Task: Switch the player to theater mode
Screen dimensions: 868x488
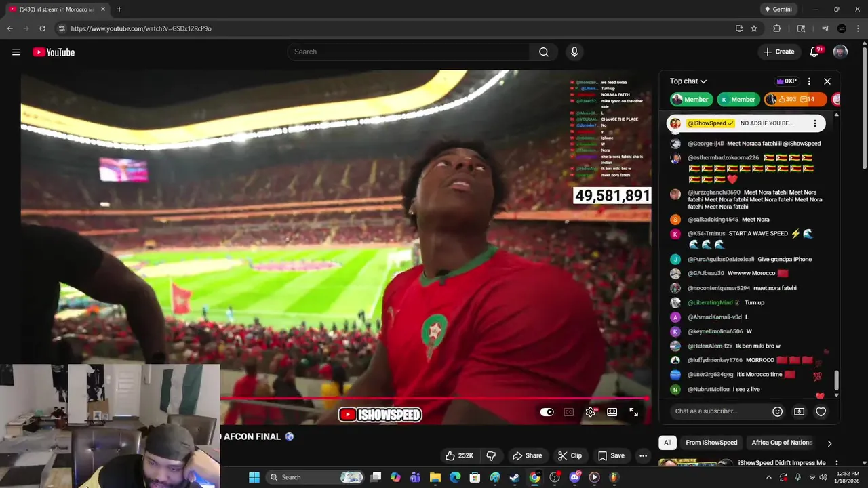Action: click(612, 412)
